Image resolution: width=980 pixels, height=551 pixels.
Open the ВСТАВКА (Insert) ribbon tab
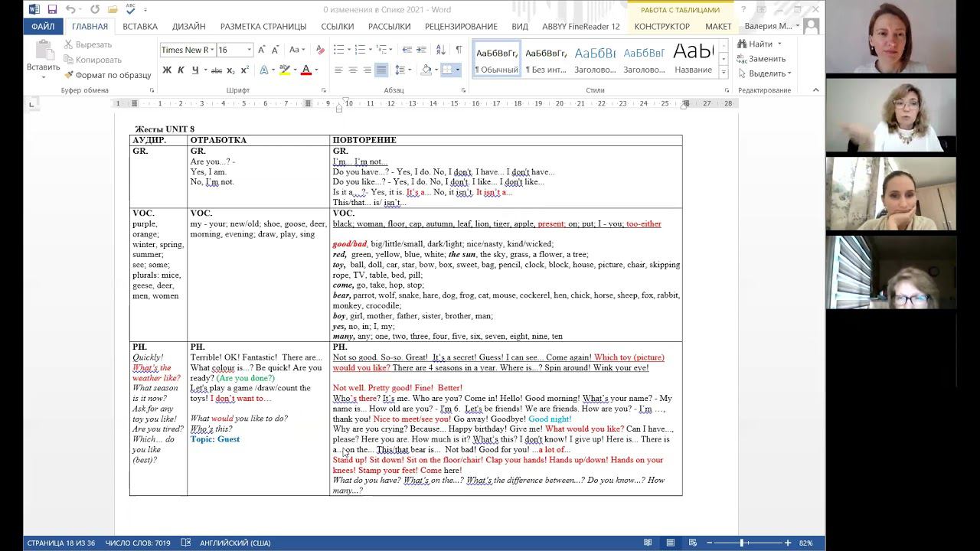[x=140, y=26]
